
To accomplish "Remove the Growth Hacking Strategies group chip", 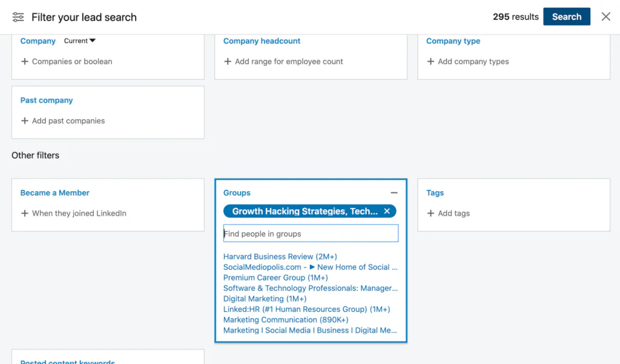I will [387, 211].
